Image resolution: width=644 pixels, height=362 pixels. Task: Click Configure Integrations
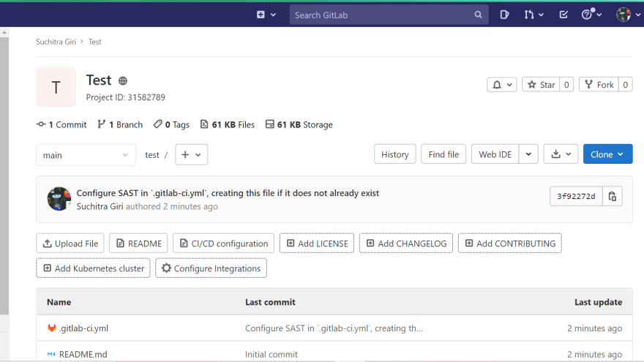[x=211, y=268]
